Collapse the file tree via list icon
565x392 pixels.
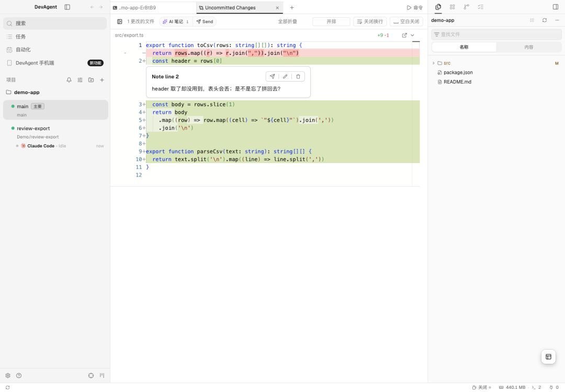coord(532,20)
